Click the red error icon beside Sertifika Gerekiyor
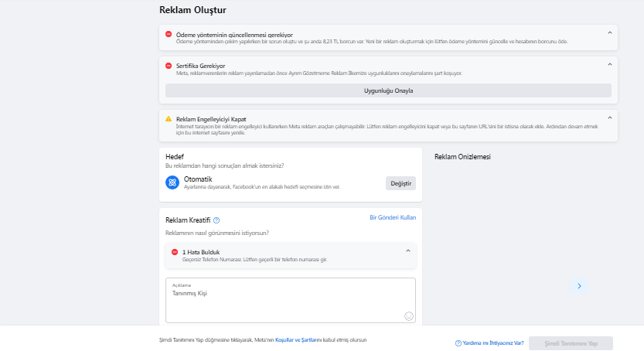Viewport: 644px width, 351px height. [169, 66]
